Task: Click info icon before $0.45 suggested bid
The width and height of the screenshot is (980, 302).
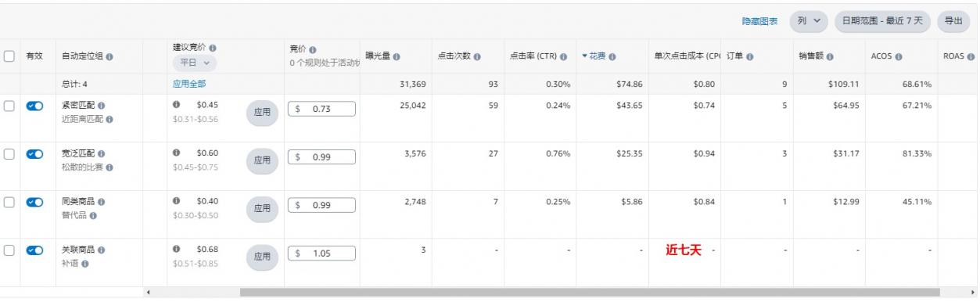Action: tap(177, 105)
